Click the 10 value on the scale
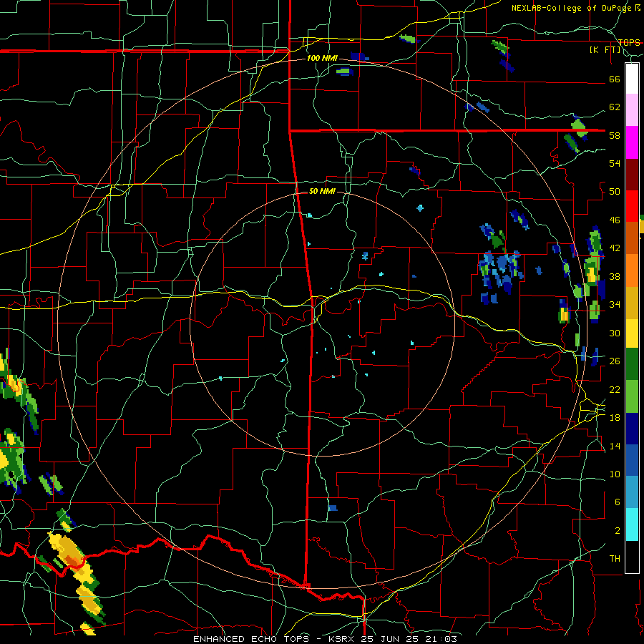 [x=615, y=474]
